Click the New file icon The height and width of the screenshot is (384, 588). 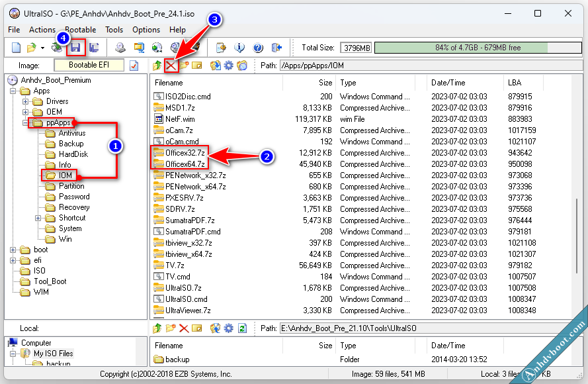16,48
